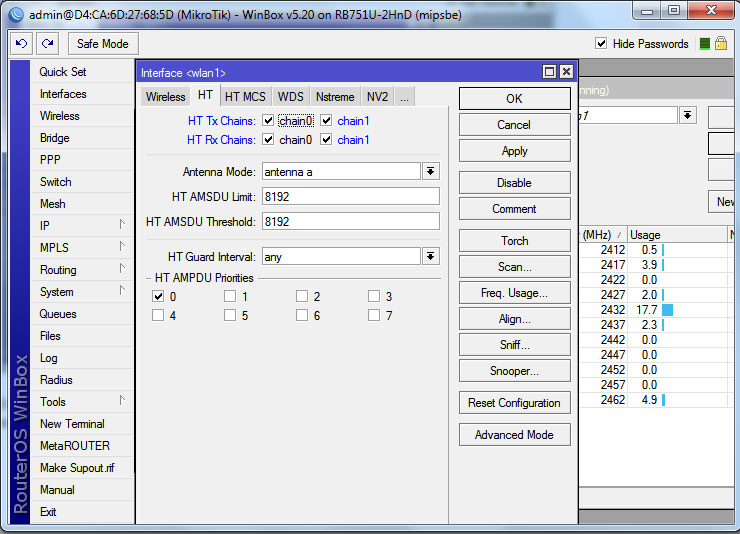
Task: Open Wireless in the sidebar menu
Action: [59, 116]
